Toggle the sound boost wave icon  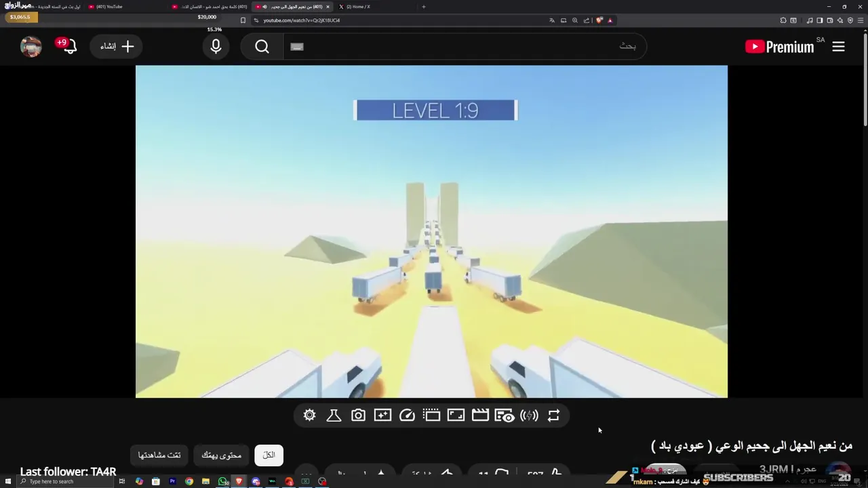[529, 415]
